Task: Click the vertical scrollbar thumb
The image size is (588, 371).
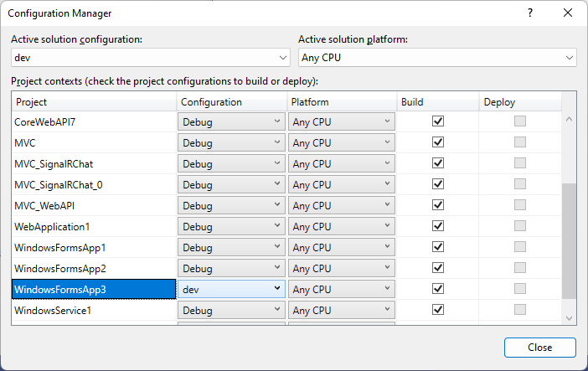Action: [569, 241]
